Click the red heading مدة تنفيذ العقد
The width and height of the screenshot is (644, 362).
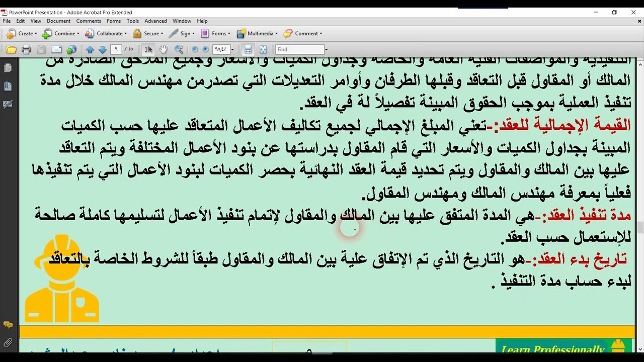586,216
